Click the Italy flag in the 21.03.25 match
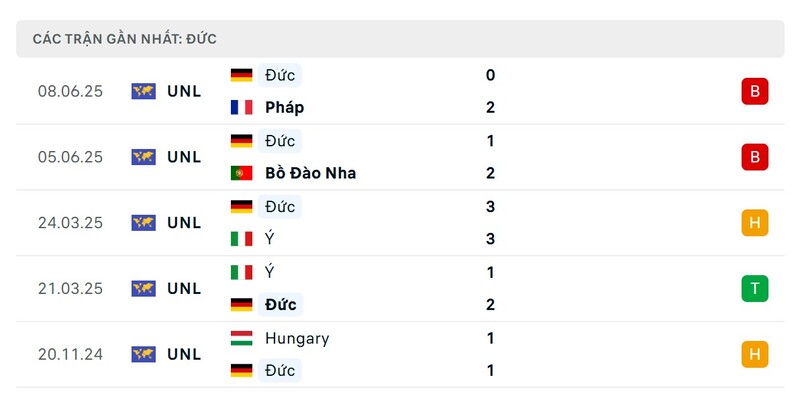800x400 pixels. (x=241, y=272)
